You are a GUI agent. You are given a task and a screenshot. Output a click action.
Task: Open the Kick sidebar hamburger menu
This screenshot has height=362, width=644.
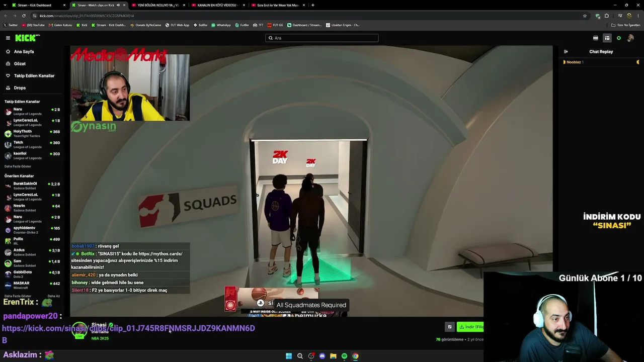tap(8, 38)
